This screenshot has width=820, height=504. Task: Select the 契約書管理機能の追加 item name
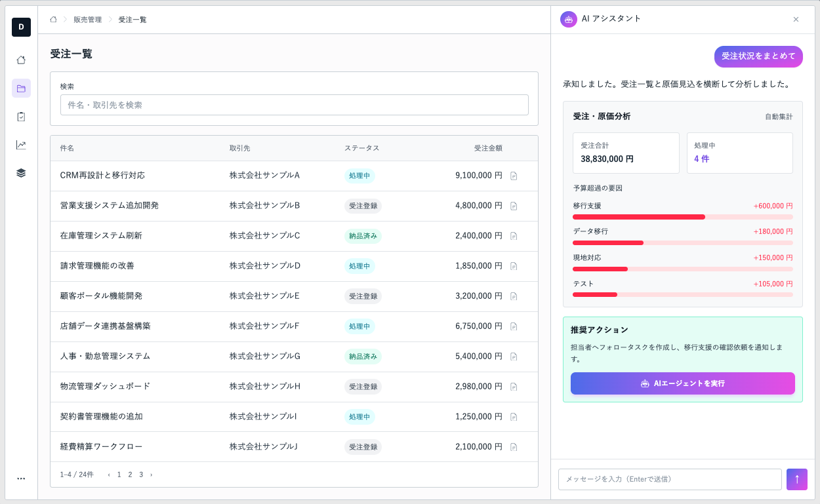point(101,417)
